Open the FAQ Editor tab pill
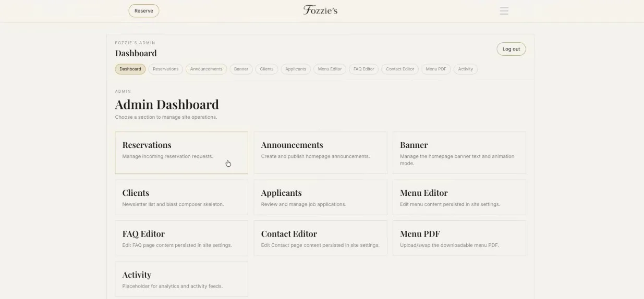The height and width of the screenshot is (299, 644). 363,69
